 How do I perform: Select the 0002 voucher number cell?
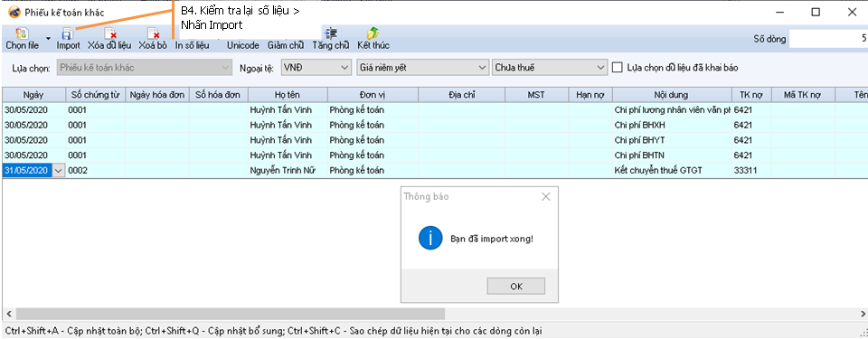[x=96, y=171]
